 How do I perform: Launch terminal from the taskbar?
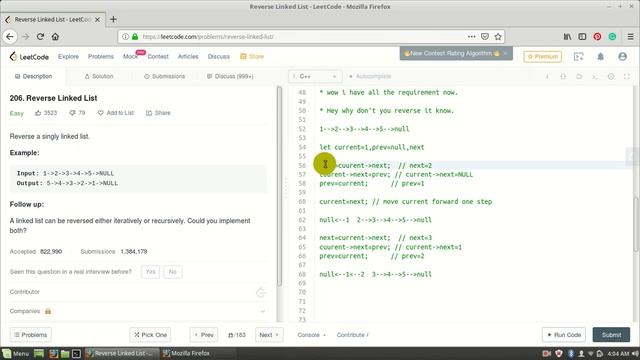click(76, 353)
